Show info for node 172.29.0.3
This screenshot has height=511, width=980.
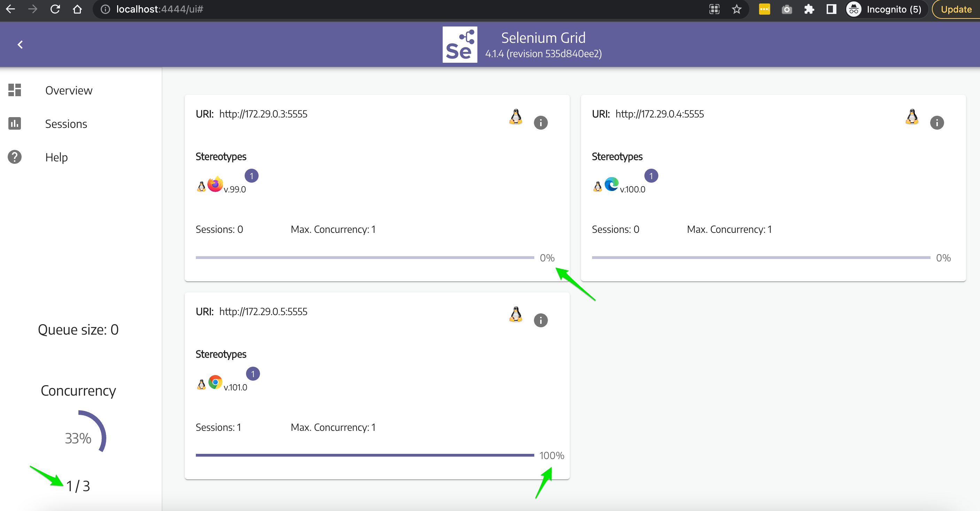(541, 122)
